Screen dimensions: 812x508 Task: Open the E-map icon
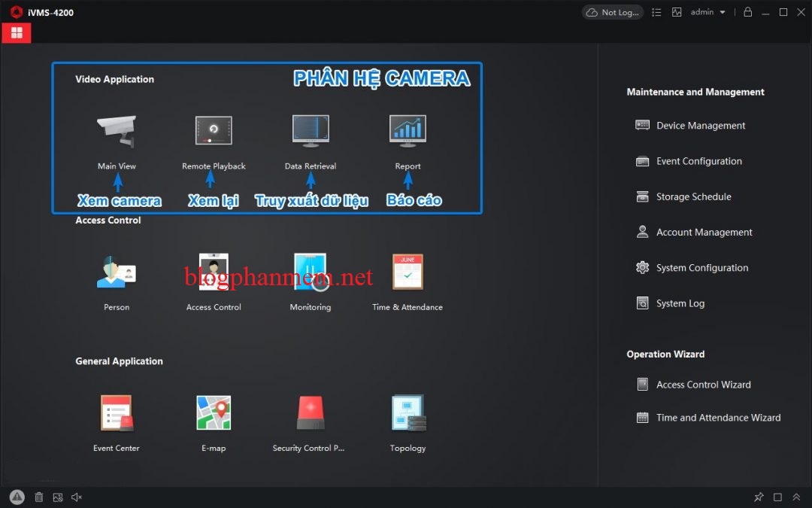pos(214,412)
